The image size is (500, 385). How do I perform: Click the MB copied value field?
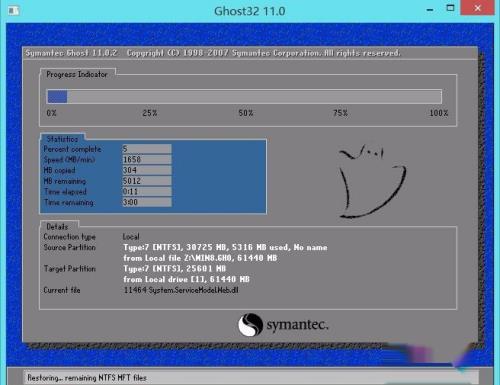click(147, 170)
